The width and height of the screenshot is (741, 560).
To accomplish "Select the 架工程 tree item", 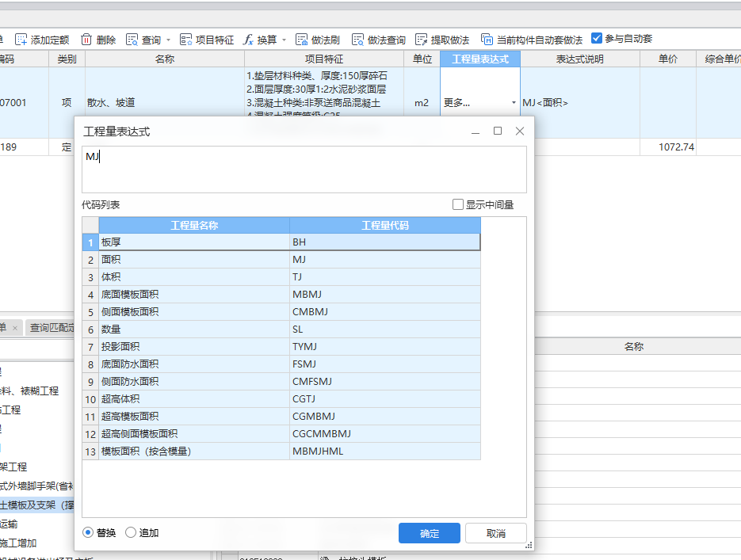I will 13,467.
